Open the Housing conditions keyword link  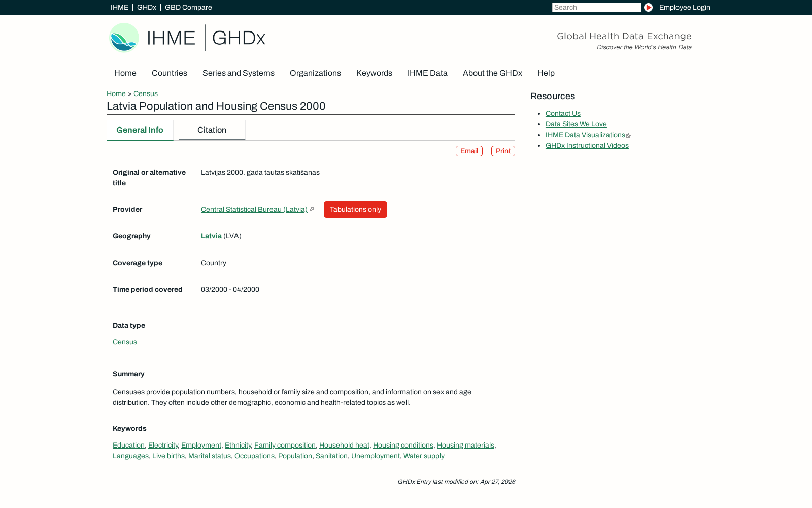pyautogui.click(x=403, y=446)
